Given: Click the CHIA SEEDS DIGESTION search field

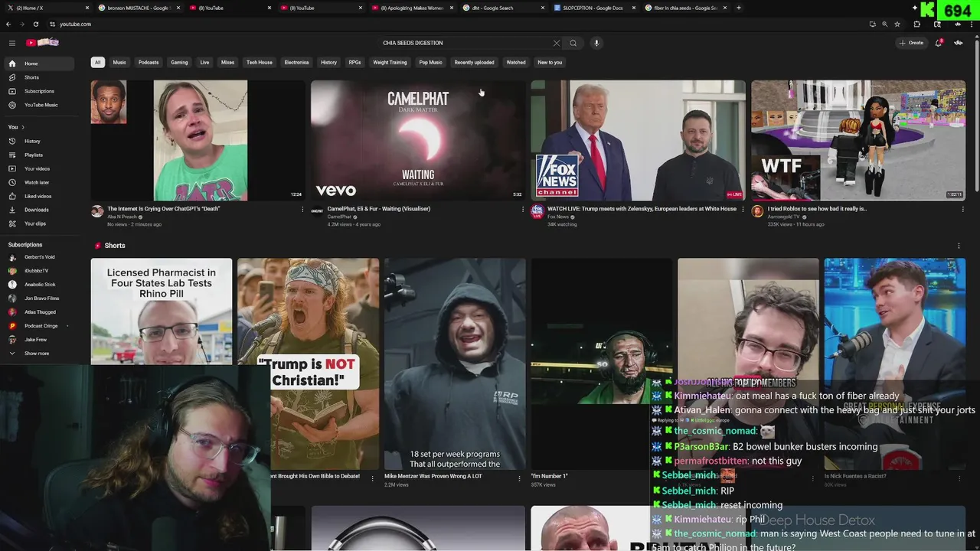Looking at the screenshot, I should pos(471,43).
